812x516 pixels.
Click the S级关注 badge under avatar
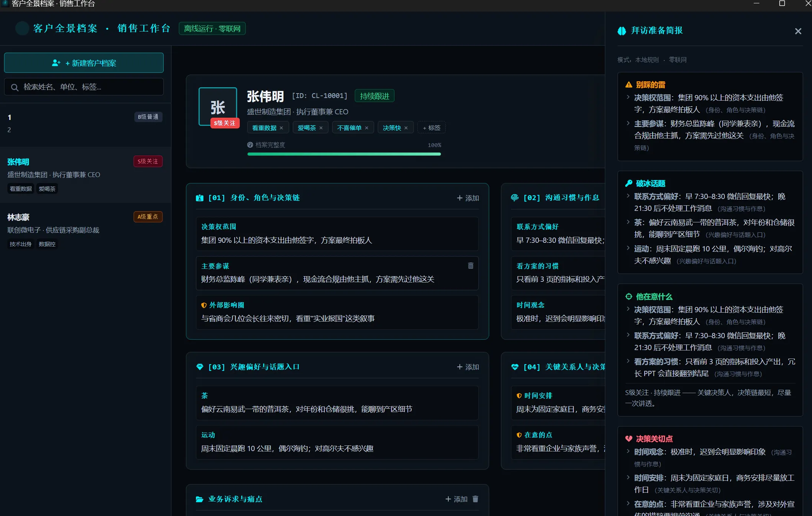[225, 123]
